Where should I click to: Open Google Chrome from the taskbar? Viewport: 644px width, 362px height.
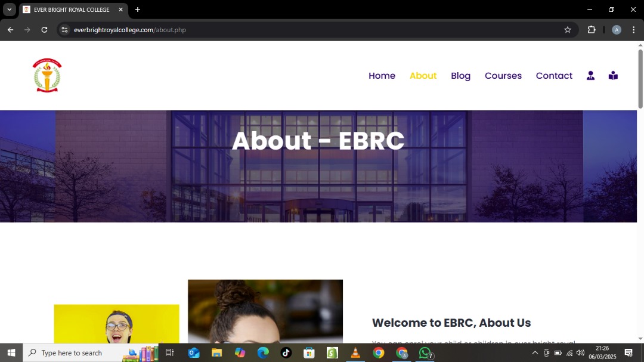tap(378, 352)
